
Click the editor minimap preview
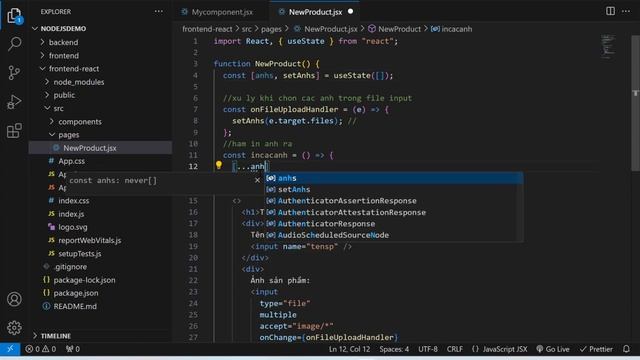(608, 46)
